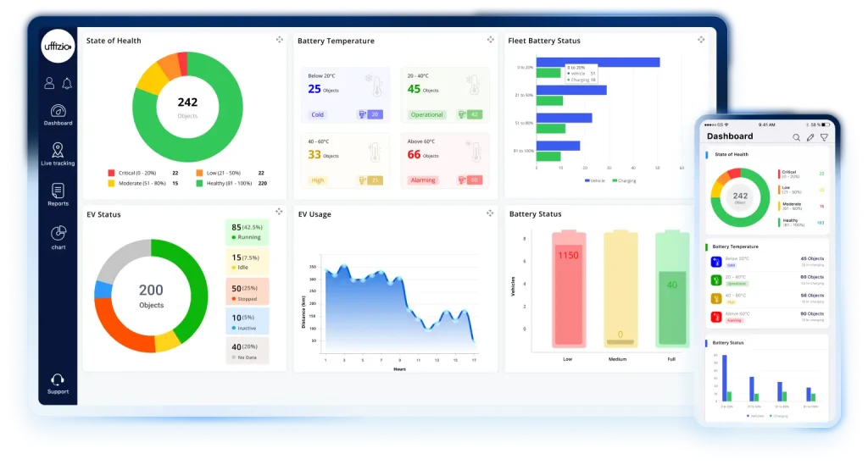Click the Alarming label in the desktop Above 60°C card
Image resolution: width=868 pixels, height=465 pixels.
click(422, 180)
